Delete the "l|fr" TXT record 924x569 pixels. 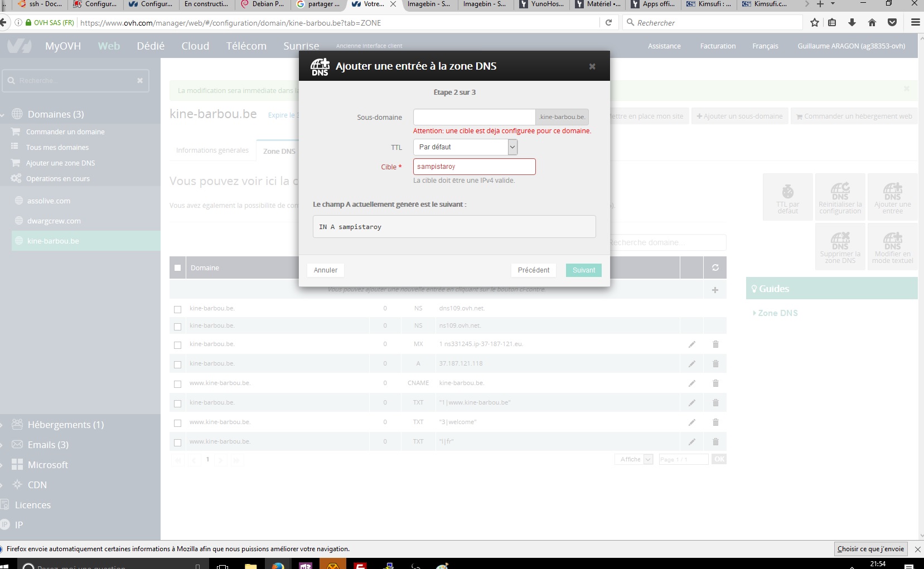715,442
